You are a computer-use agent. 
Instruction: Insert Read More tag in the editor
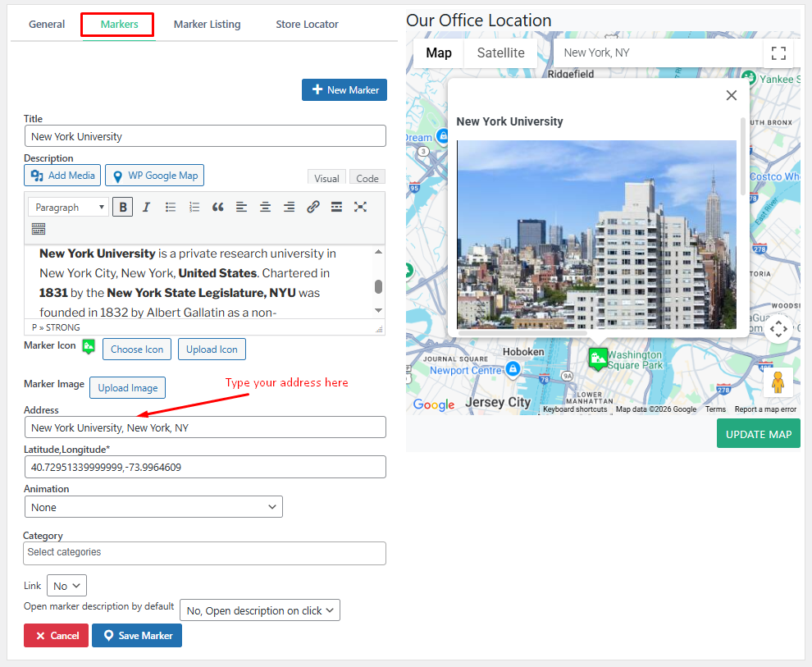point(336,207)
